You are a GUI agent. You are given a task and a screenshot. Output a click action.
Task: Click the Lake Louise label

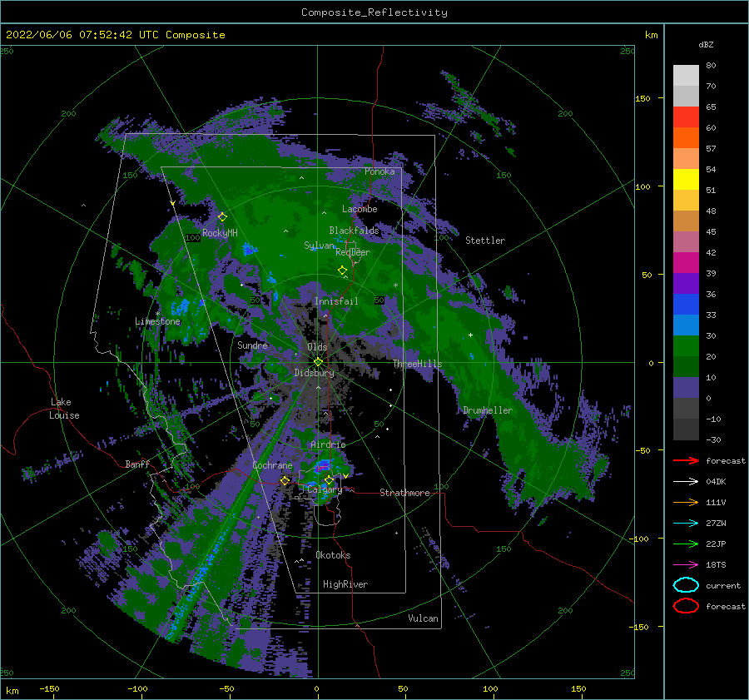(64, 409)
